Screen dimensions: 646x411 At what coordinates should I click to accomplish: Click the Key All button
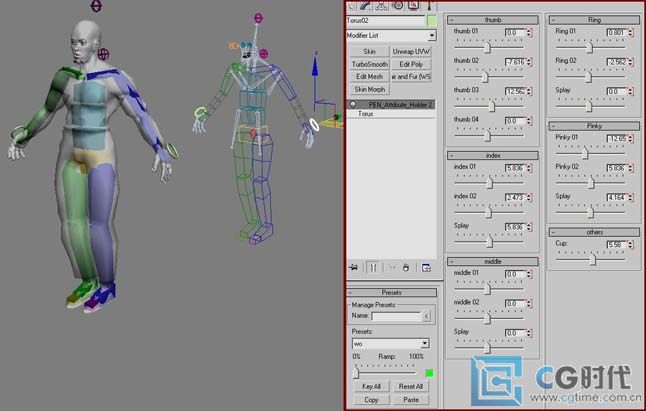371,386
